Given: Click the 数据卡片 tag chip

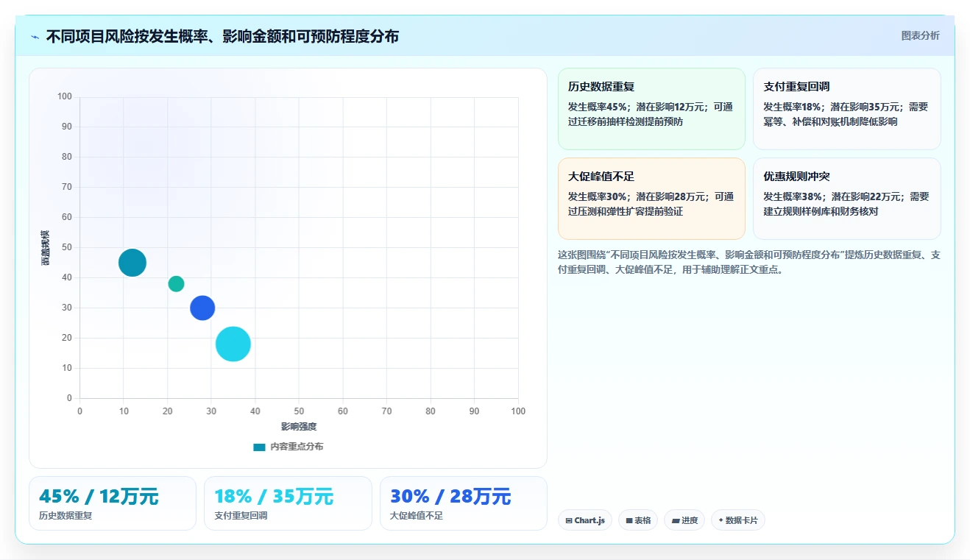Looking at the screenshot, I should (x=738, y=520).
